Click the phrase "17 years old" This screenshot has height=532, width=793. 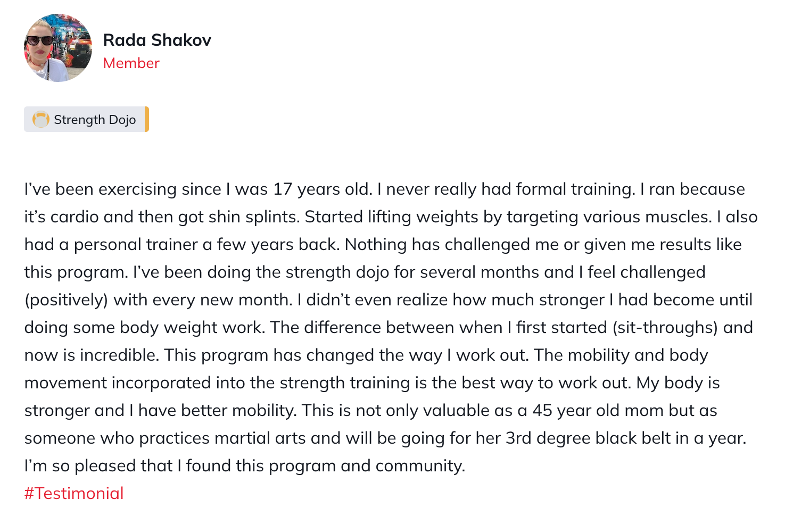click(321, 189)
